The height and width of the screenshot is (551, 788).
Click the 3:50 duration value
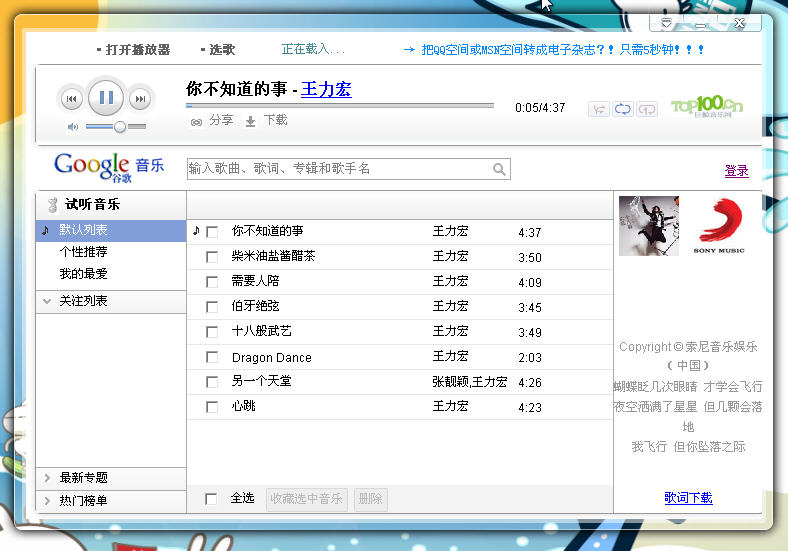click(530, 258)
